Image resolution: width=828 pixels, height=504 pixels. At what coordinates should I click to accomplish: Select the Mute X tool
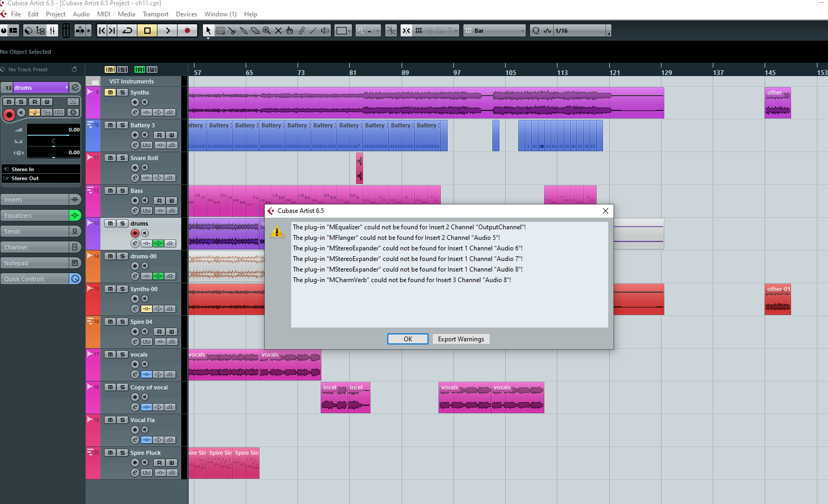[278, 31]
